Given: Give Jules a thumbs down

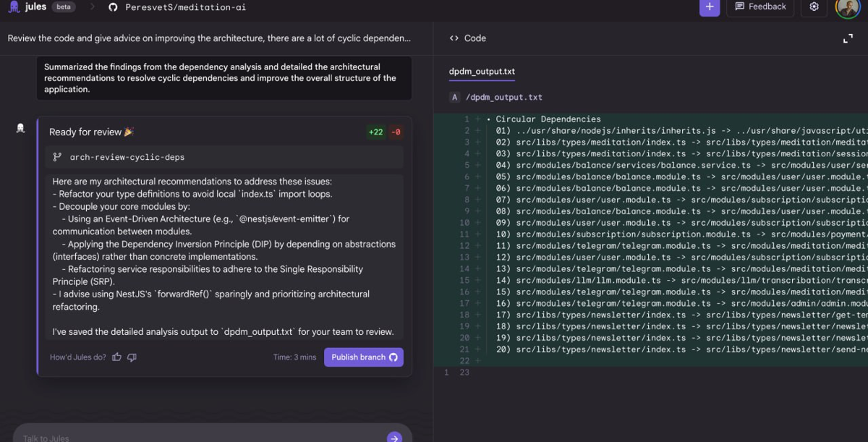Looking at the screenshot, I should click(x=132, y=357).
